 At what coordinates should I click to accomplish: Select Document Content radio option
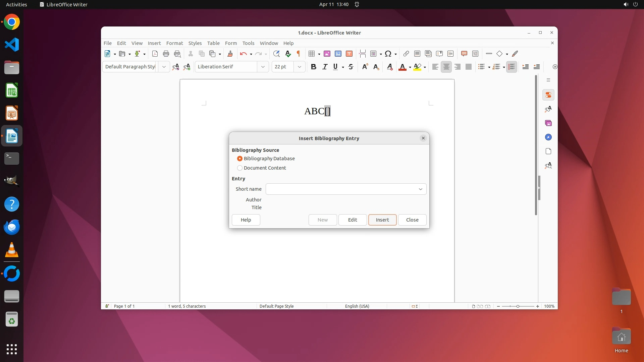(x=240, y=168)
